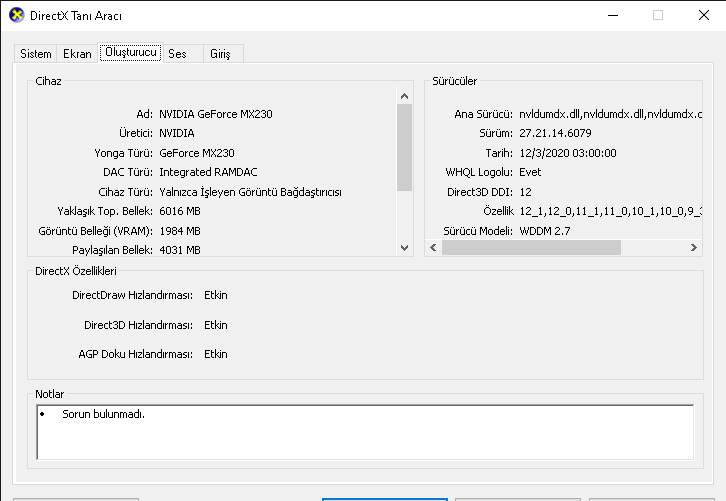This screenshot has width=726, height=501.
Task: Click the left arrow in Sürücüler scrollbar
Action: (433, 247)
